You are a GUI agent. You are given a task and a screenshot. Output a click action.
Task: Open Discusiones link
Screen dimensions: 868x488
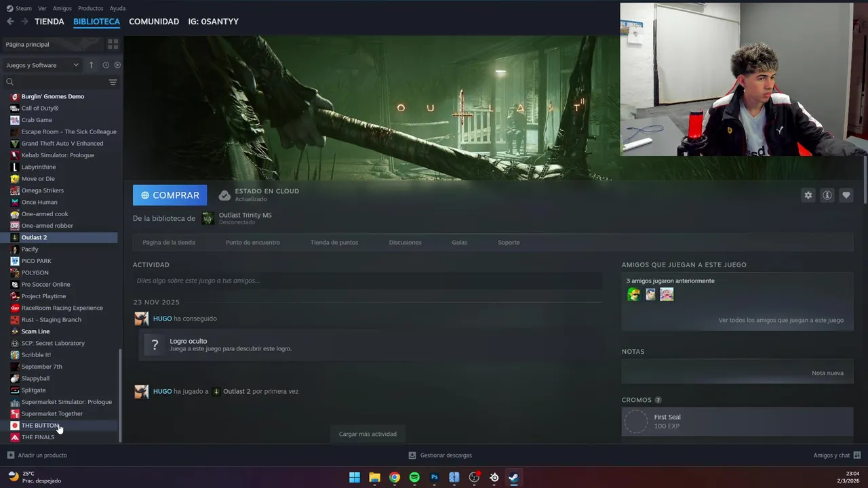point(406,243)
